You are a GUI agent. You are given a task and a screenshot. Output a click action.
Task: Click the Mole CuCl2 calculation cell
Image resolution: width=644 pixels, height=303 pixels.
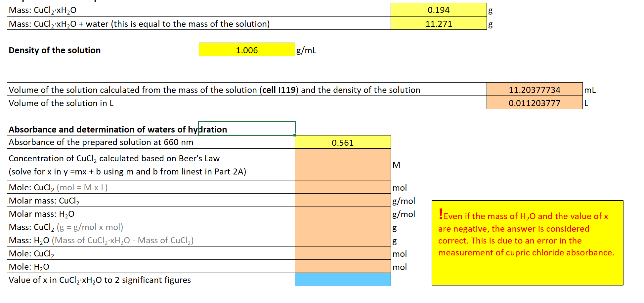tap(343, 187)
